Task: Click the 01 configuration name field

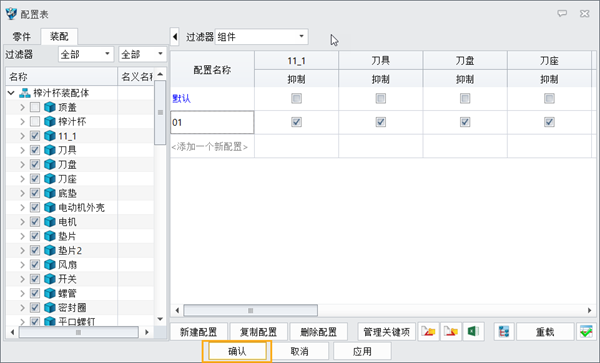Action: pyautogui.click(x=212, y=122)
